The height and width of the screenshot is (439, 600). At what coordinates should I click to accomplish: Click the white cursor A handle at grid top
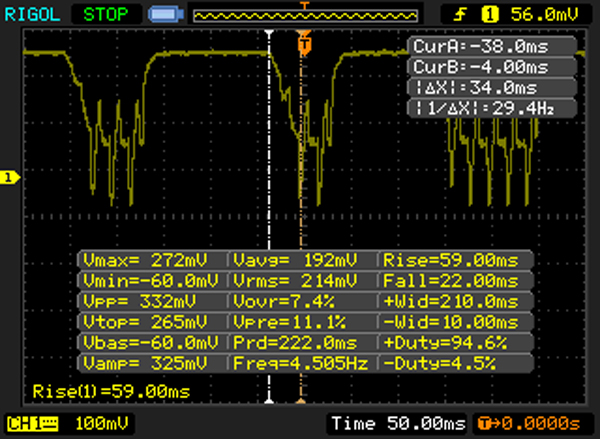(269, 34)
